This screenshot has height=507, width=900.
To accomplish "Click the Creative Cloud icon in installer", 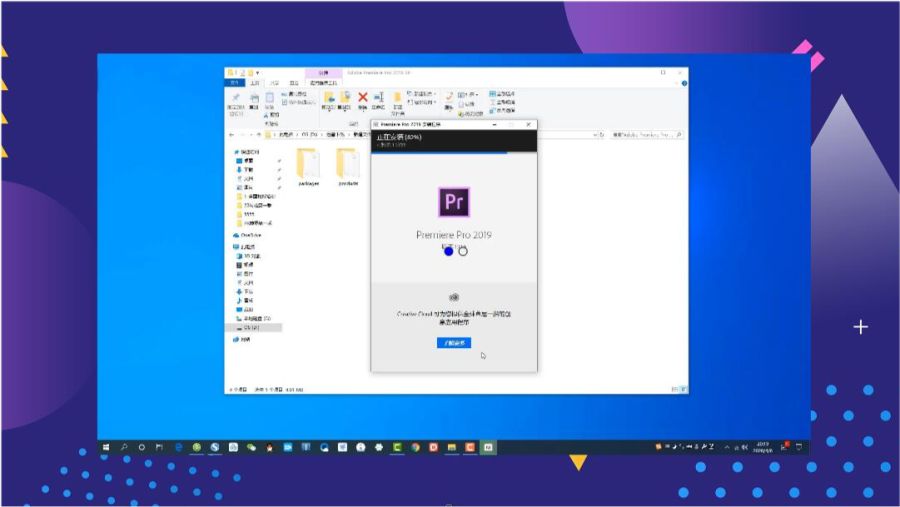I will 454,297.
